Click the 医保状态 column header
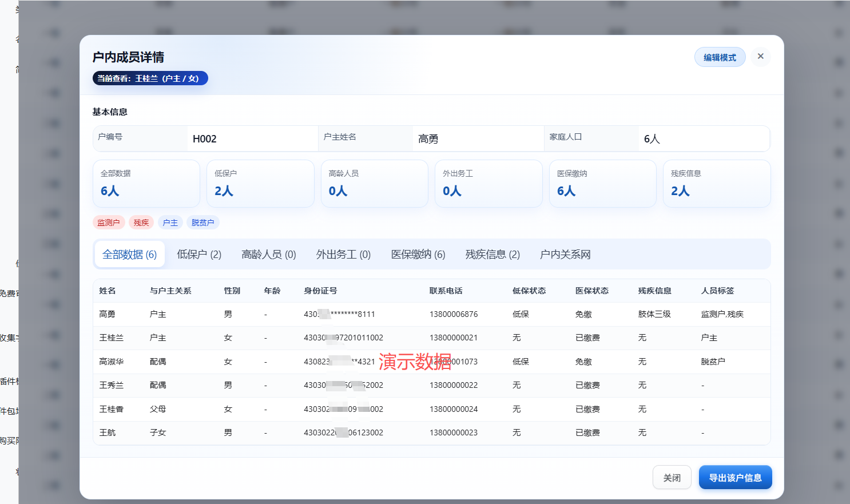 point(592,291)
